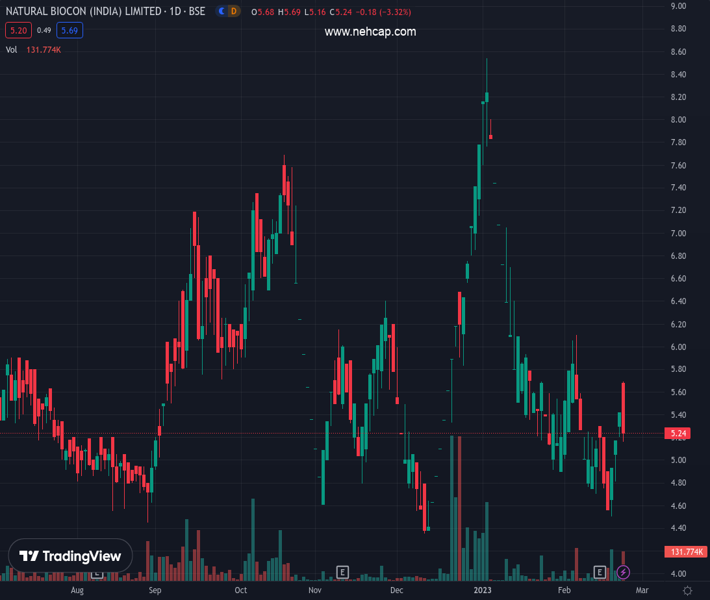This screenshot has height=600, width=710.
Task: Click the purple lightning bolt event icon
Action: (x=623, y=572)
